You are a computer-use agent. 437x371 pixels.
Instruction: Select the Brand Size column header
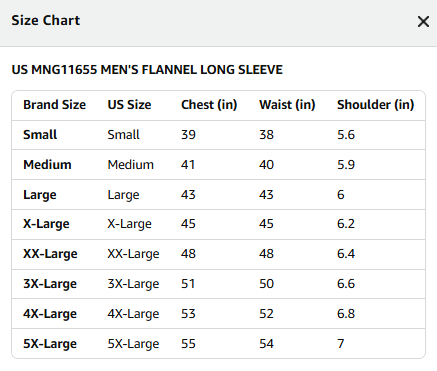54,105
